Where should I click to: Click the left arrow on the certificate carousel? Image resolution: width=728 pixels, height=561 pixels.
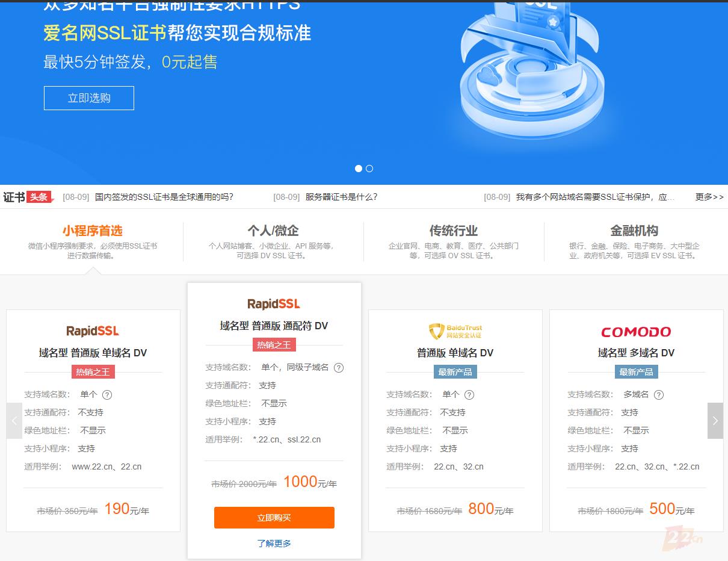[x=13, y=421]
